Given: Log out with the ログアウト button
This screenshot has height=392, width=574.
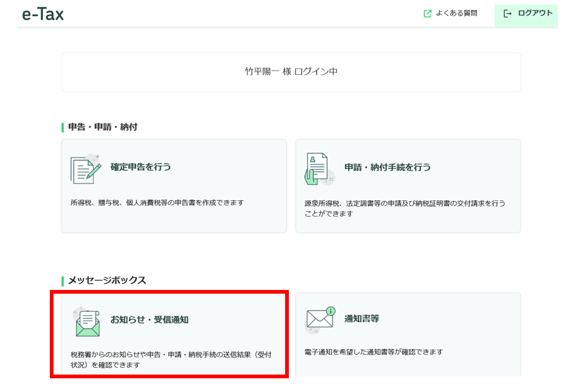Looking at the screenshot, I should point(526,15).
